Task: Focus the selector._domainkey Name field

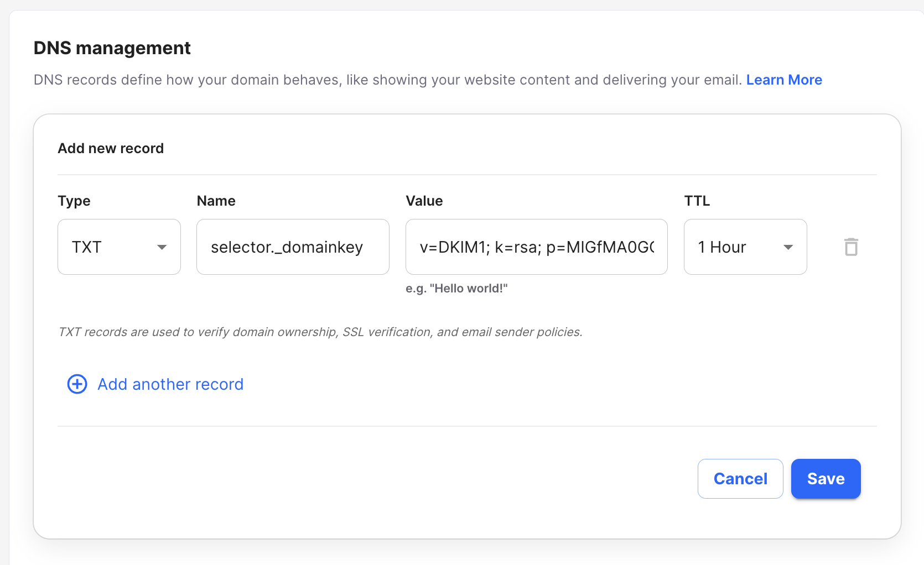Action: pos(292,247)
